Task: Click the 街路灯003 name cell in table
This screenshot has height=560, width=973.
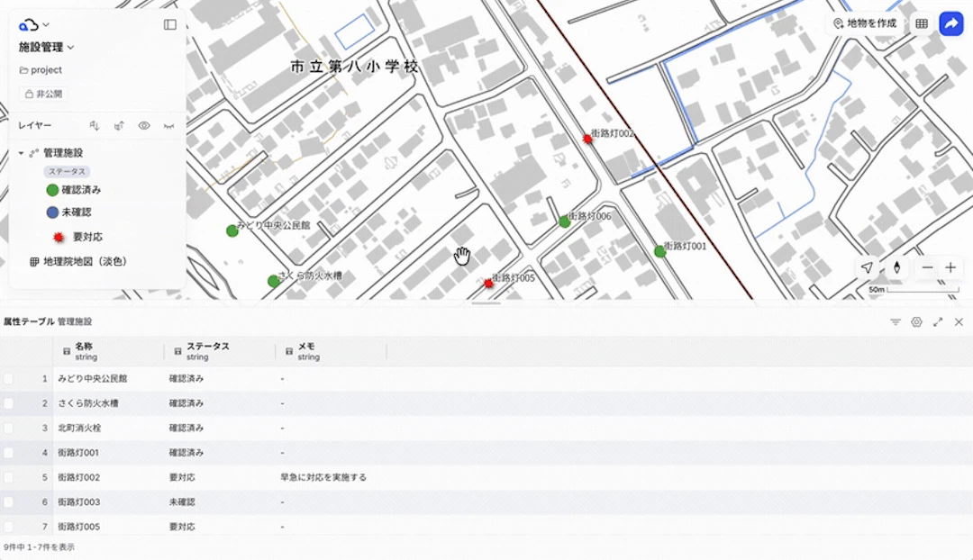Action: click(109, 502)
